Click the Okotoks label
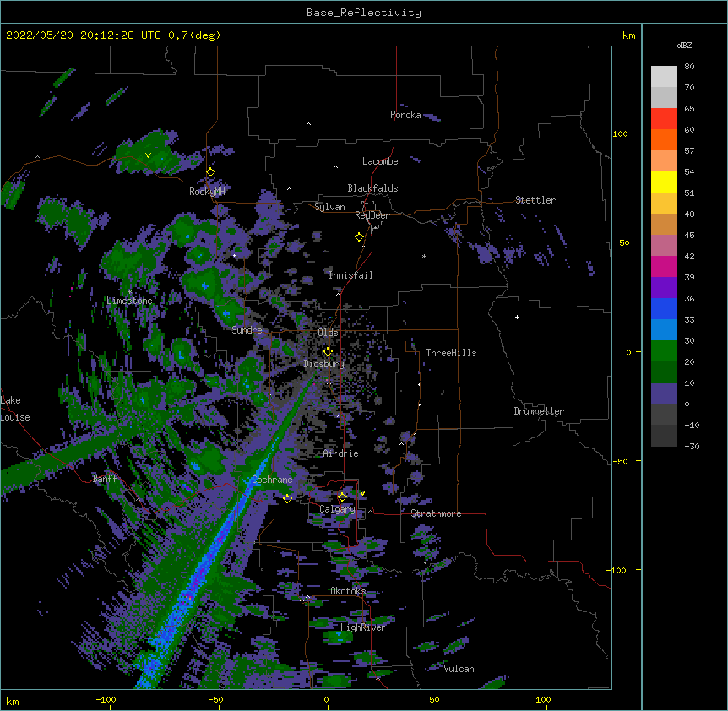Screen dimensions: 728x711 click(x=348, y=591)
